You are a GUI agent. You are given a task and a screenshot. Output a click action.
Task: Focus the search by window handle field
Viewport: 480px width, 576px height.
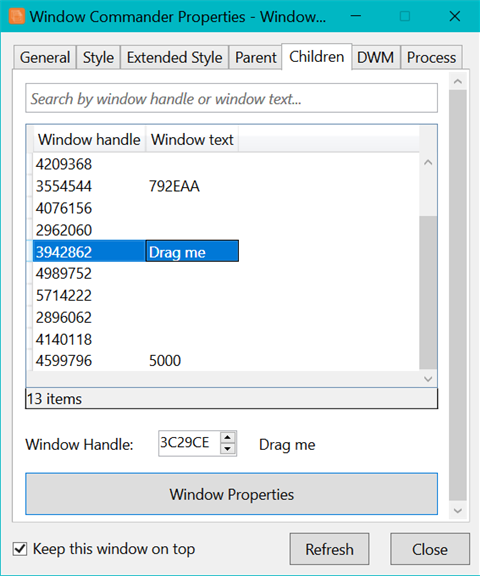pyautogui.click(x=231, y=98)
